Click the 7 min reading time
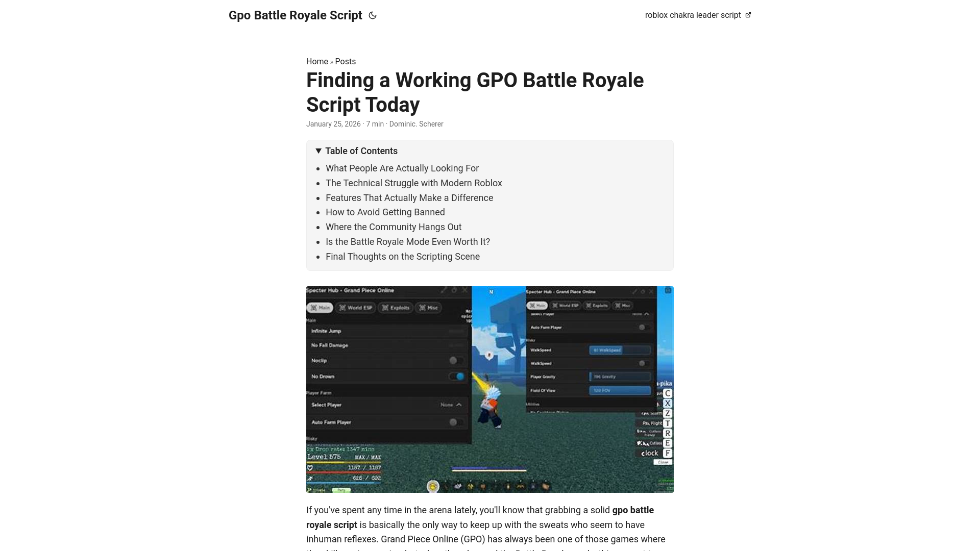The image size is (980, 551). 375,124
